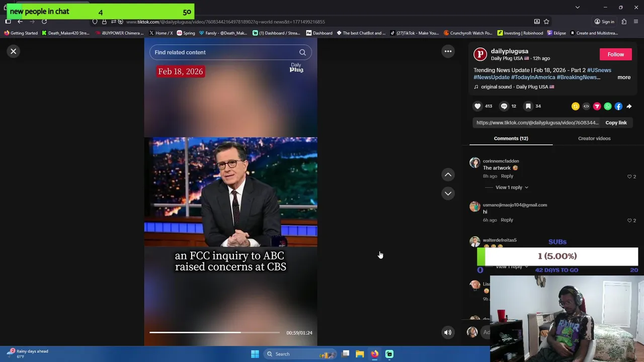Open the browser extensions icon
This screenshot has height=362, width=644.
click(x=624, y=22)
